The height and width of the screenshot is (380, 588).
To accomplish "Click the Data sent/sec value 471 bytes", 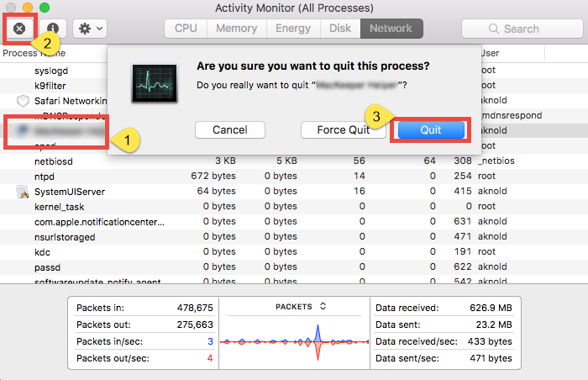I will tap(491, 359).
